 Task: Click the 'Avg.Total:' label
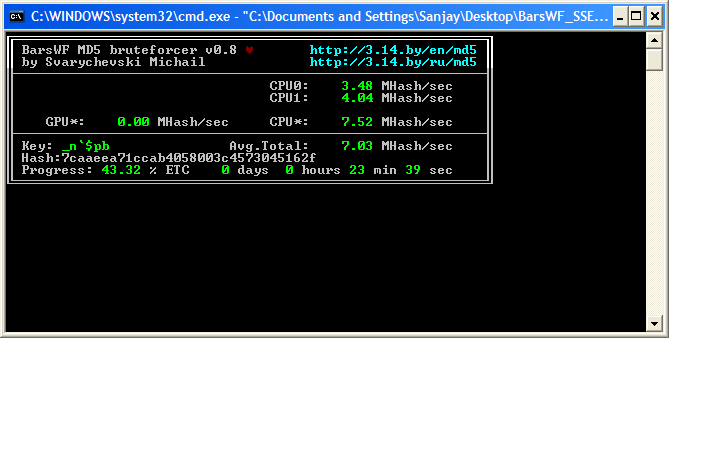click(269, 146)
